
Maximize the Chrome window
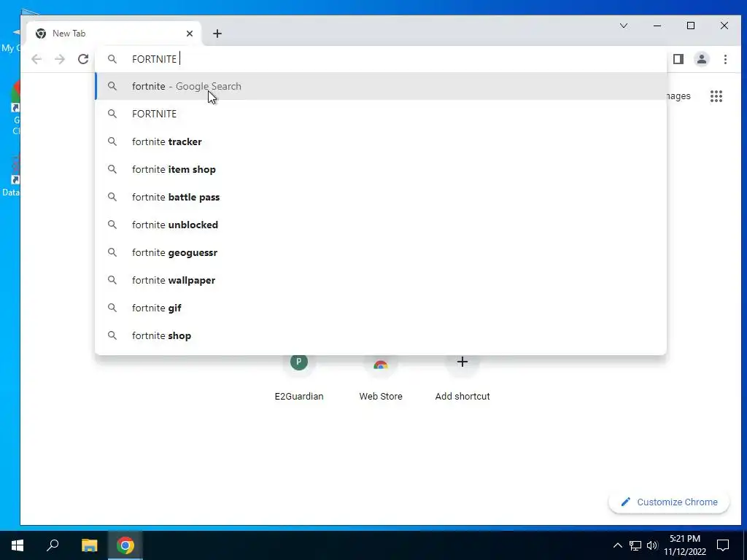[691, 26]
